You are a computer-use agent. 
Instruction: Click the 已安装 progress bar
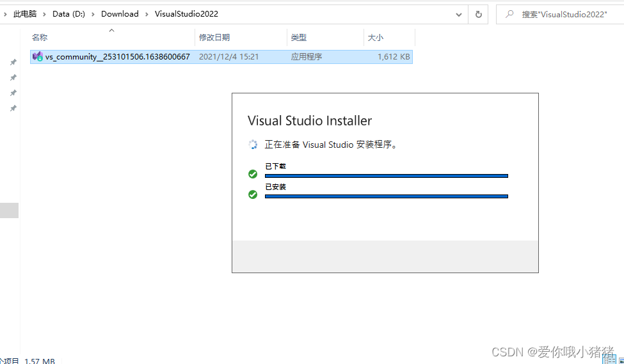click(387, 196)
